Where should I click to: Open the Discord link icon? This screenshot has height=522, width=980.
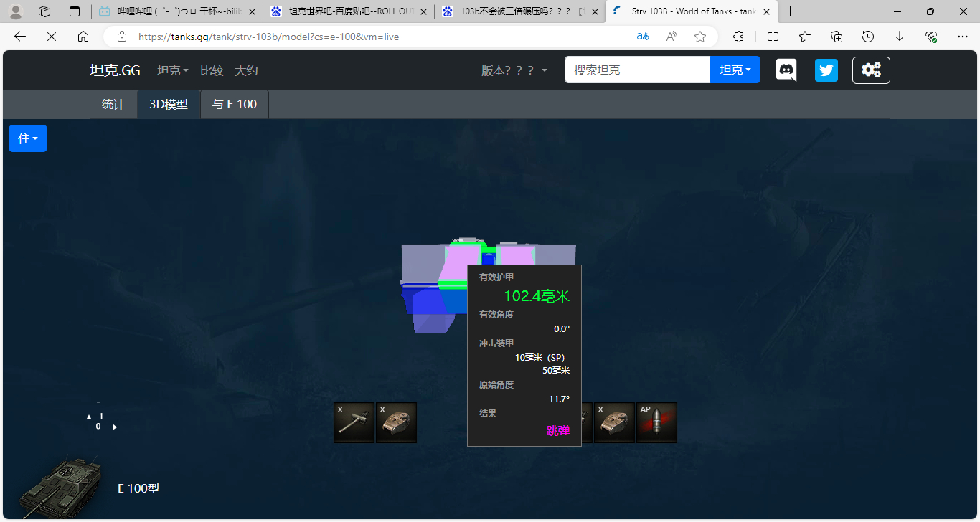(x=786, y=70)
